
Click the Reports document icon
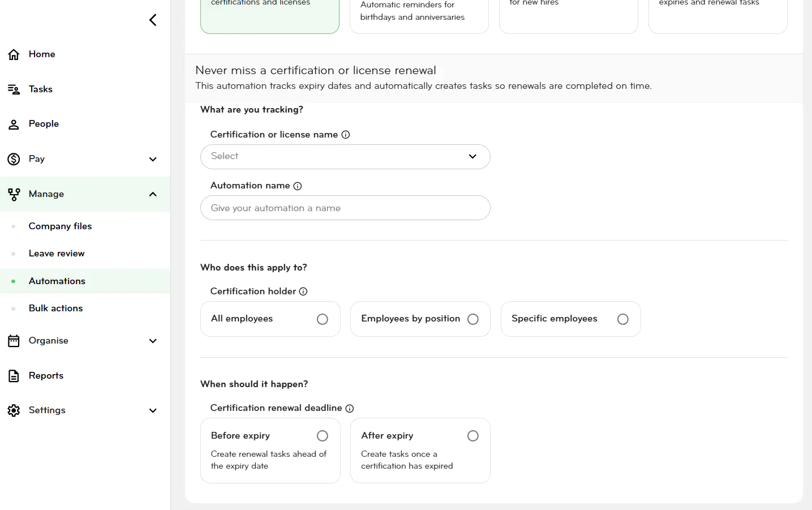14,376
